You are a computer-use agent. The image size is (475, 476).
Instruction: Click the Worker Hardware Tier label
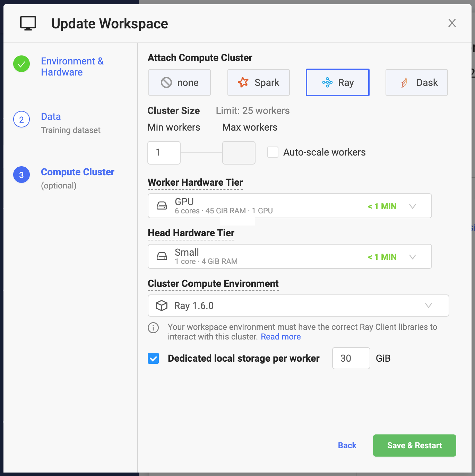(x=195, y=183)
